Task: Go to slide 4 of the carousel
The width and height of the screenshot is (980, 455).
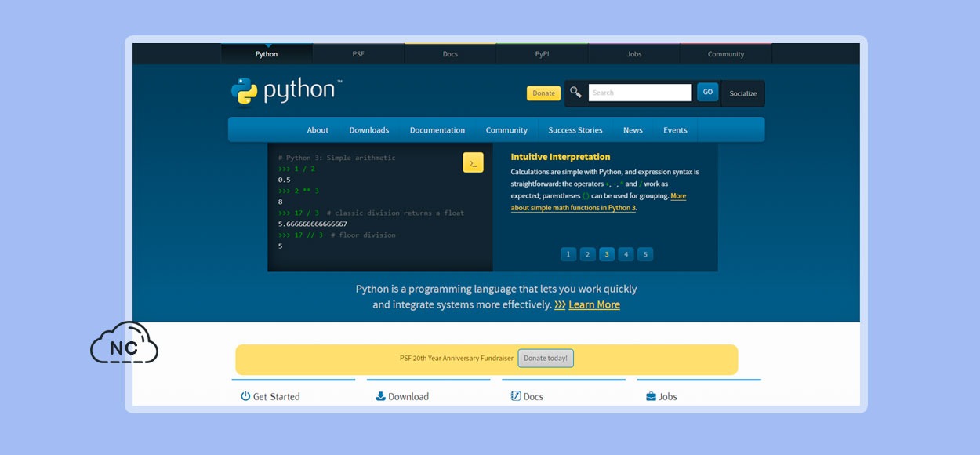Action: [626, 254]
